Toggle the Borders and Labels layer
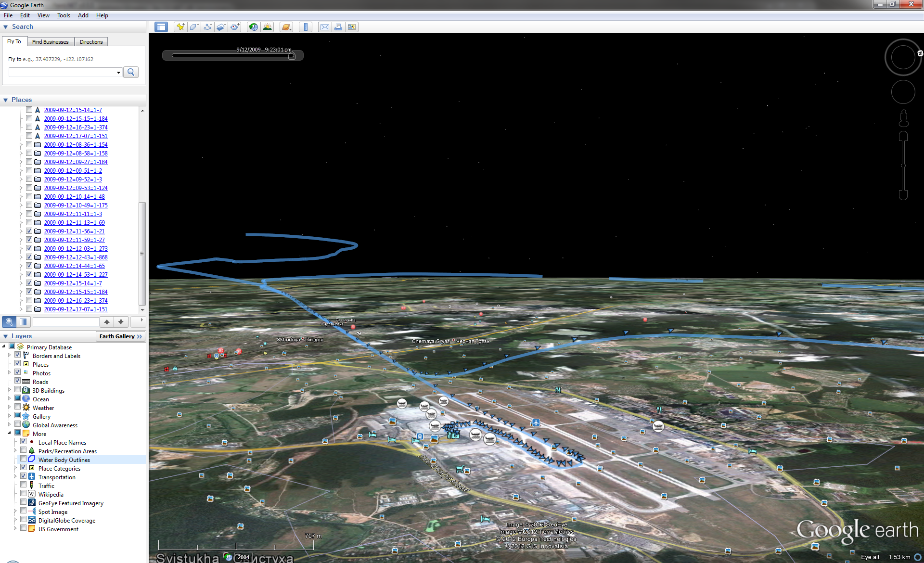 pyautogui.click(x=18, y=355)
